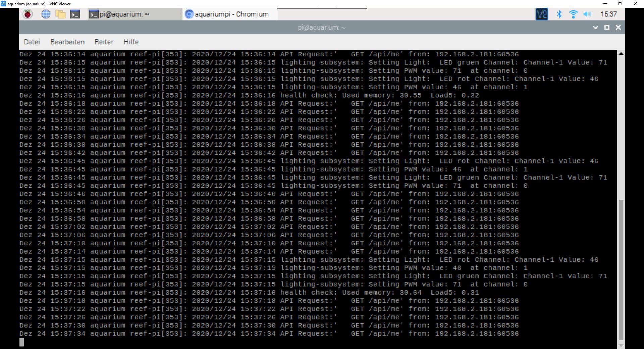Open the Bearbeiten menu
This screenshot has height=349, width=644.
point(67,42)
